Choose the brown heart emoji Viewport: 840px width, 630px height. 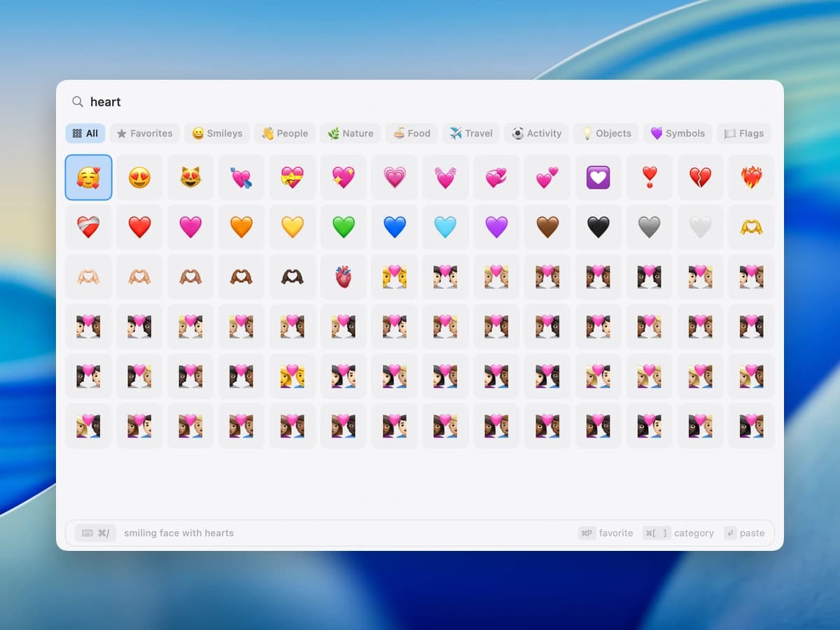pyautogui.click(x=547, y=227)
